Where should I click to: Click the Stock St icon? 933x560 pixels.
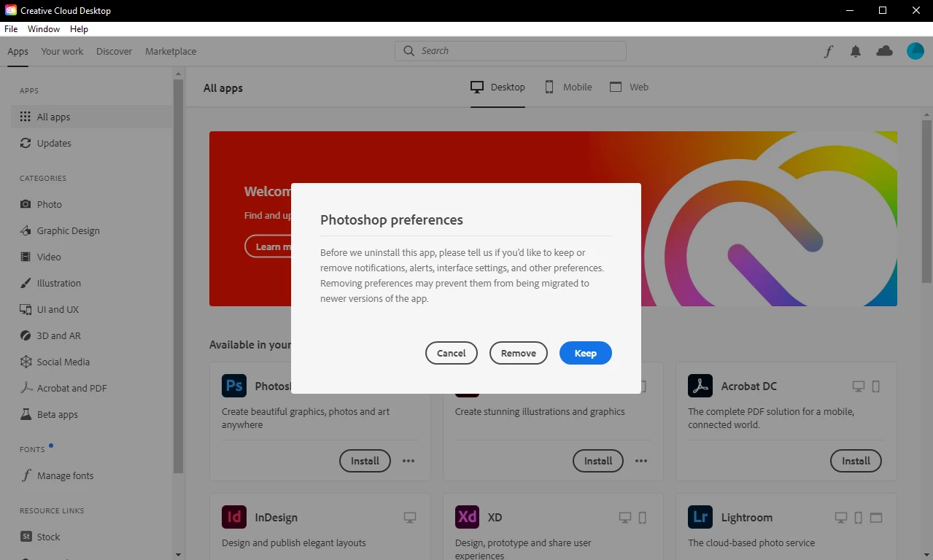[x=26, y=537]
